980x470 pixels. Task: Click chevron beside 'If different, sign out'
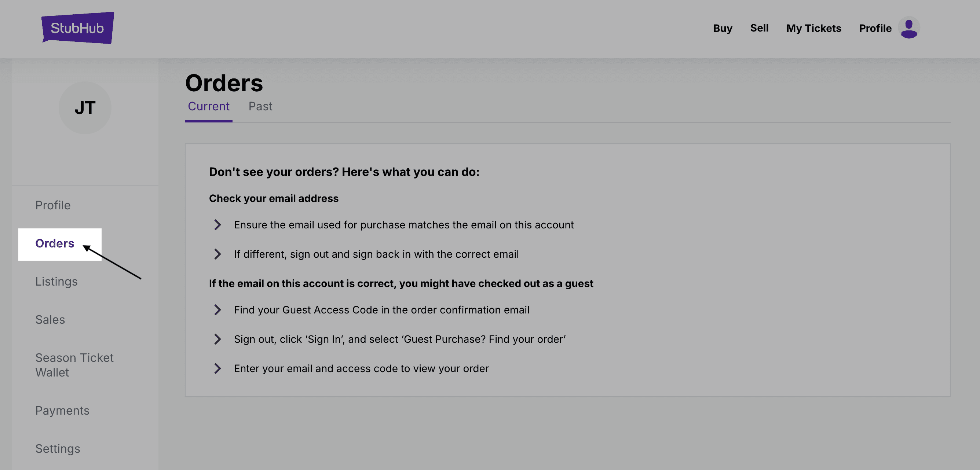point(217,254)
